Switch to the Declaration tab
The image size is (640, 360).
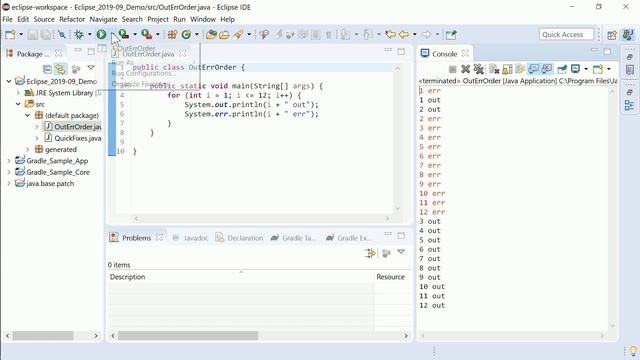tap(240, 238)
